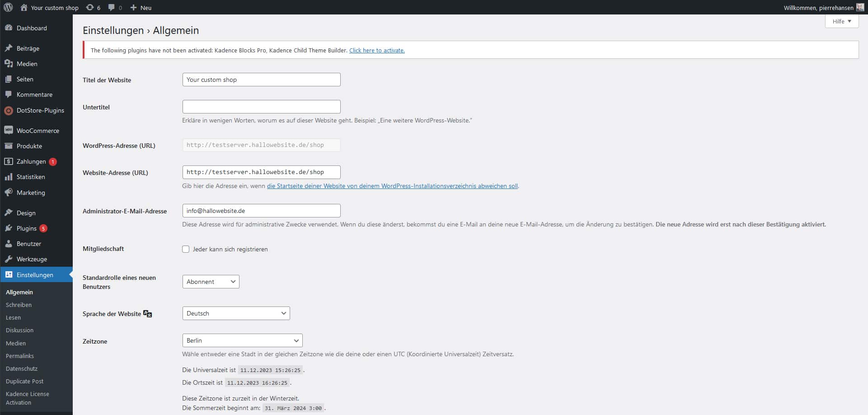Click the Marketing megaphone icon
The width and height of the screenshot is (868, 415).
[x=9, y=192]
